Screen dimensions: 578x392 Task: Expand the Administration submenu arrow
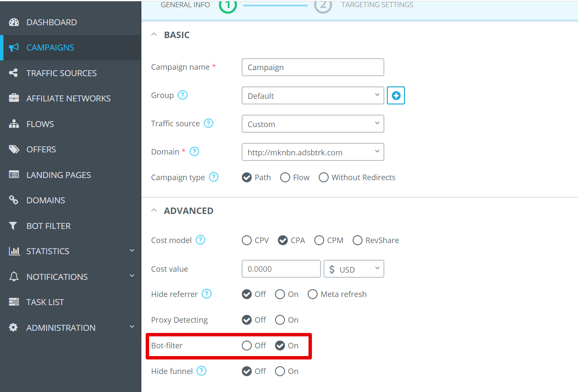132,327
